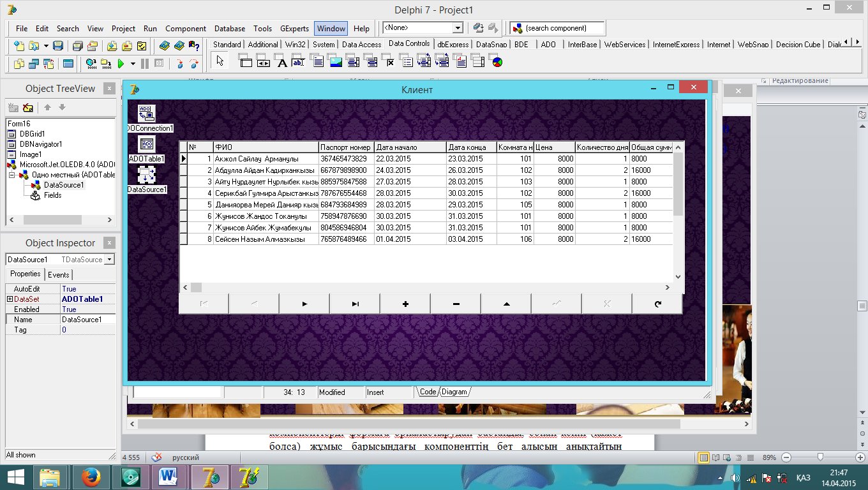Click the Save All toolbar icon
Image resolution: width=868 pixels, height=490 pixels.
77,45
